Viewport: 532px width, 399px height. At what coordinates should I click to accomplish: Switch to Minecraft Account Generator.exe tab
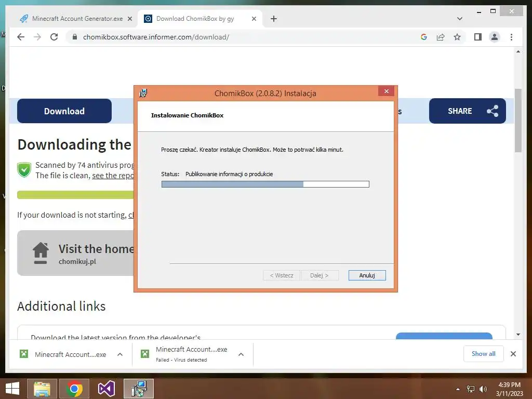coord(76,19)
